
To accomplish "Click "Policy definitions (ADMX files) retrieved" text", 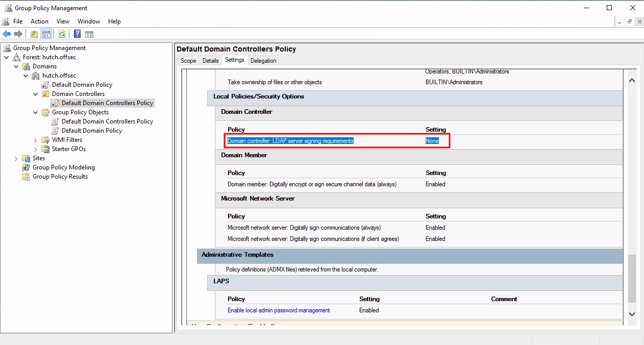I will pos(302,269).
